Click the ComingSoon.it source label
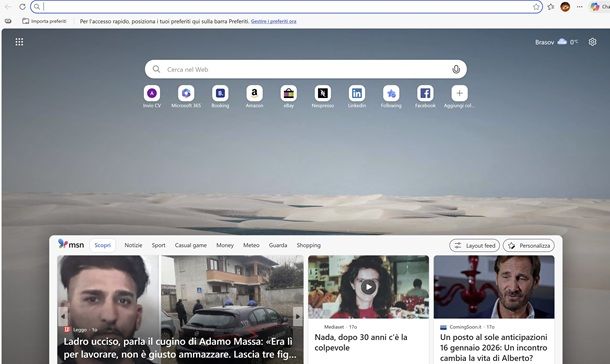Viewport: 610px width, 364px height. click(x=465, y=327)
